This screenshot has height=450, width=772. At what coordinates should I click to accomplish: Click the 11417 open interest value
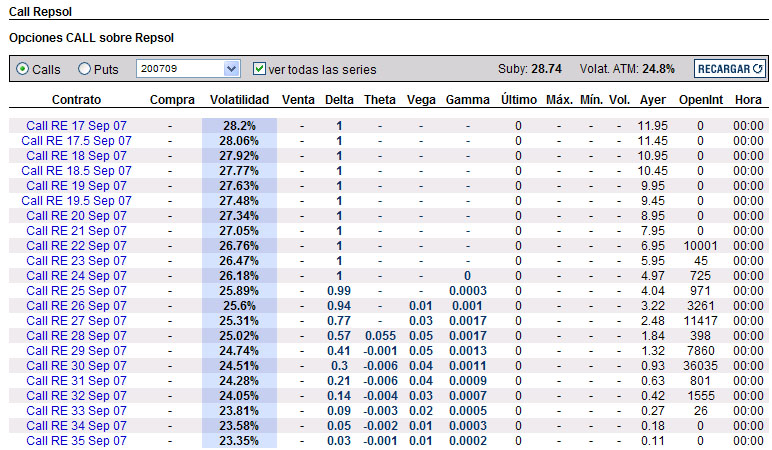pyautogui.click(x=701, y=321)
